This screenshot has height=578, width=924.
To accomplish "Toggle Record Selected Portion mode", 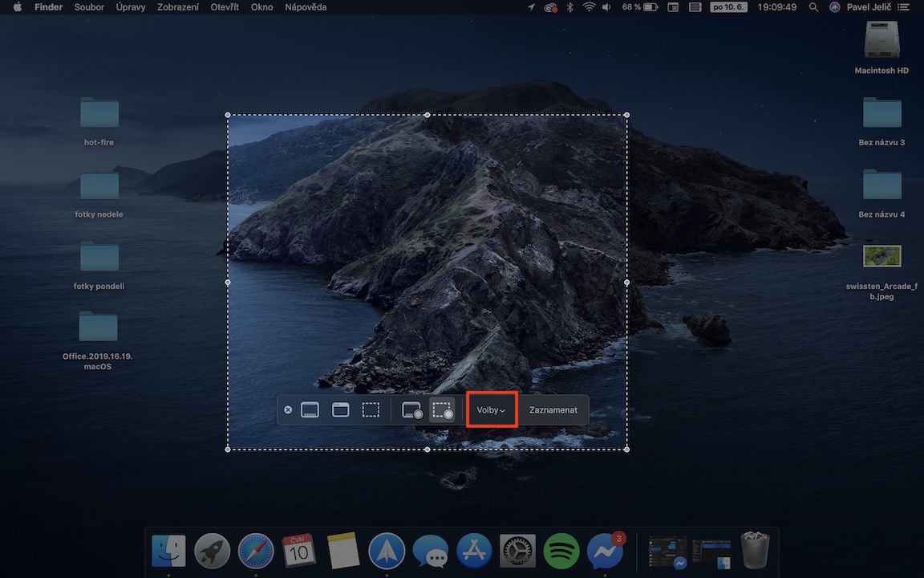I will pos(443,410).
